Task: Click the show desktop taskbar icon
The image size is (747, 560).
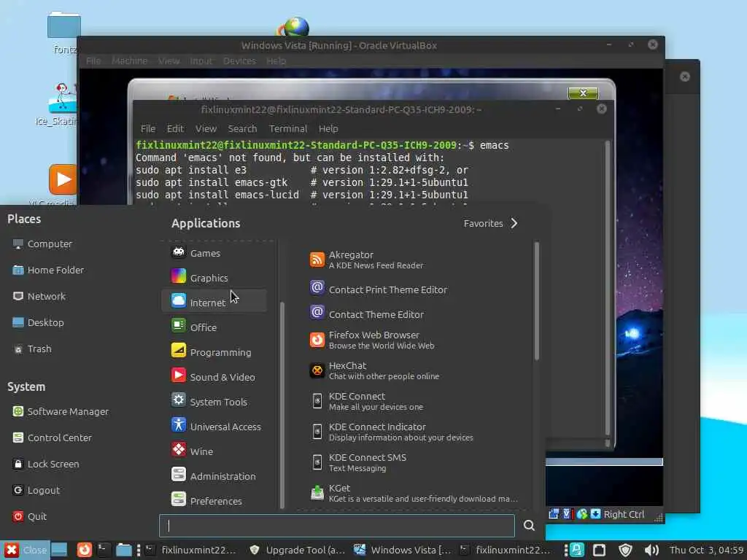Action: 59,550
